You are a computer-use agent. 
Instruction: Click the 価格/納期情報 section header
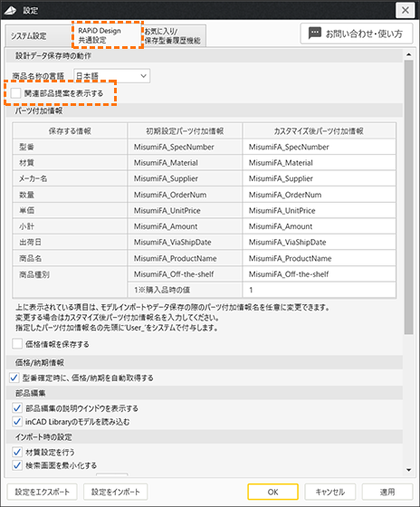click(205, 362)
